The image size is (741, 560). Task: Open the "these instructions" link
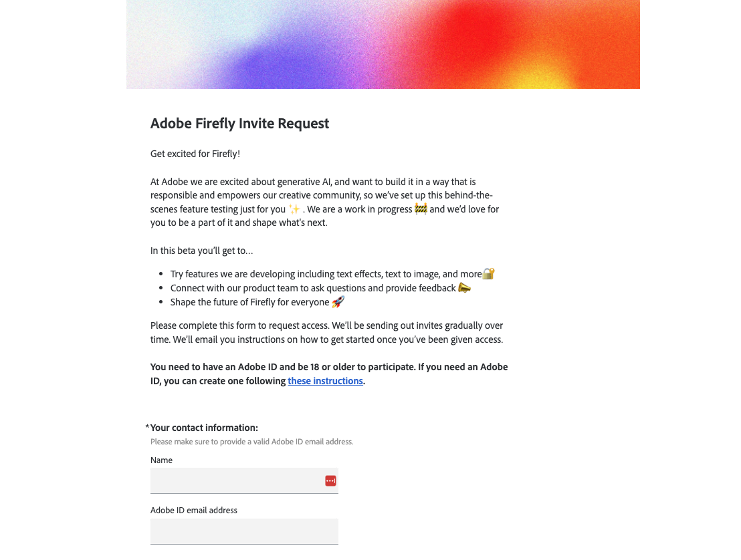point(325,381)
